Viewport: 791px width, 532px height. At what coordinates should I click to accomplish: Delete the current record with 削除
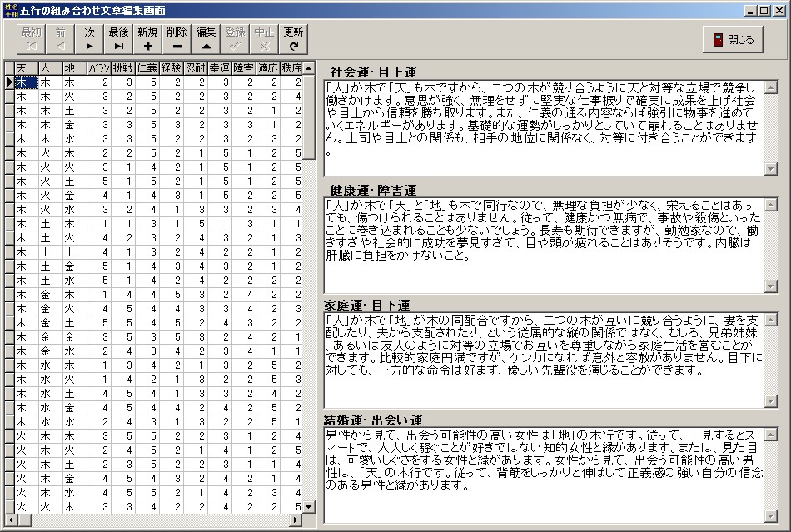(177, 39)
